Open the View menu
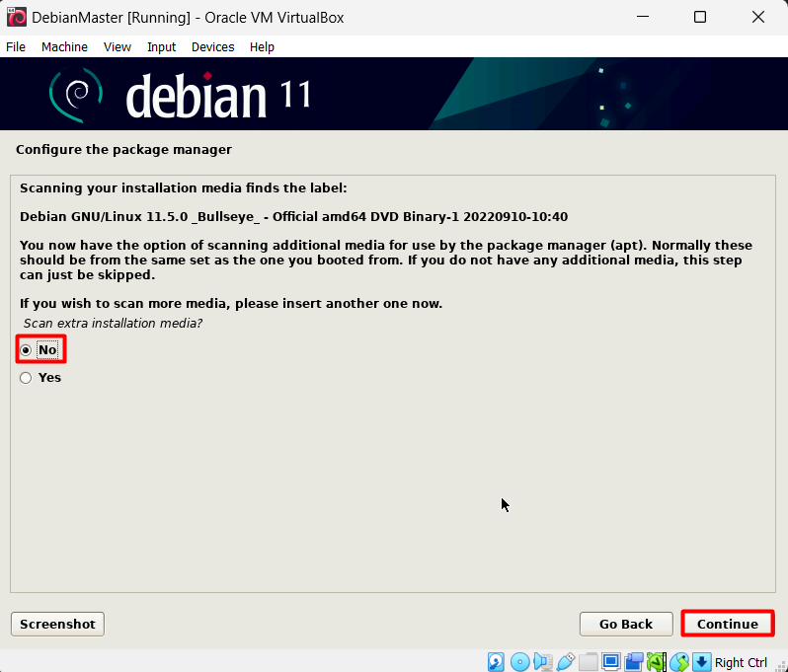Viewport: 788px width, 672px height. [x=118, y=46]
